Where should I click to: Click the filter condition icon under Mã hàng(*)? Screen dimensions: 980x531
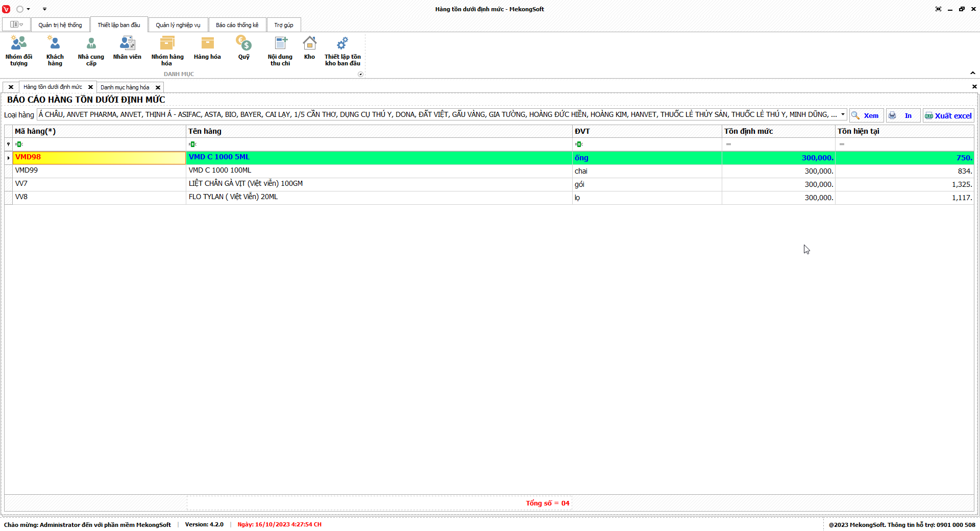coord(19,144)
